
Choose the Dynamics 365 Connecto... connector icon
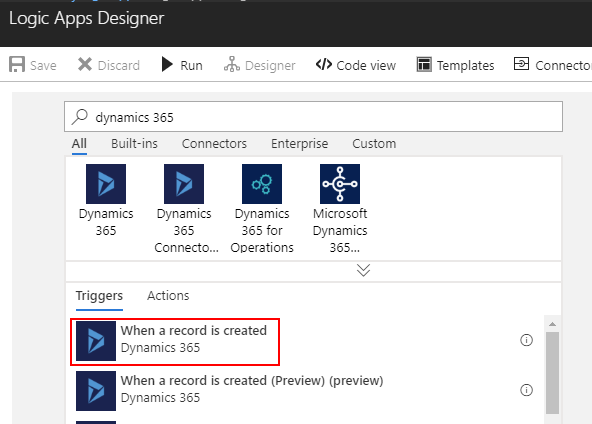(x=184, y=184)
